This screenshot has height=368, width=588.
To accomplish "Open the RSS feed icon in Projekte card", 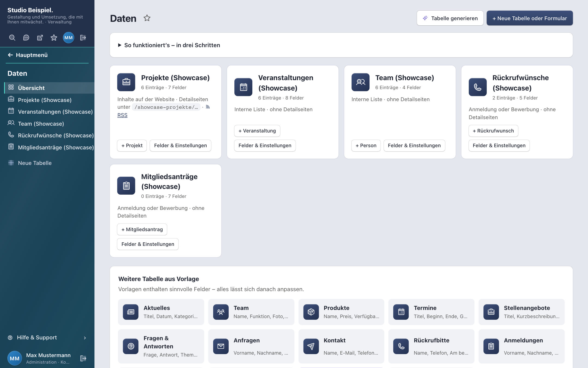I will point(208,107).
